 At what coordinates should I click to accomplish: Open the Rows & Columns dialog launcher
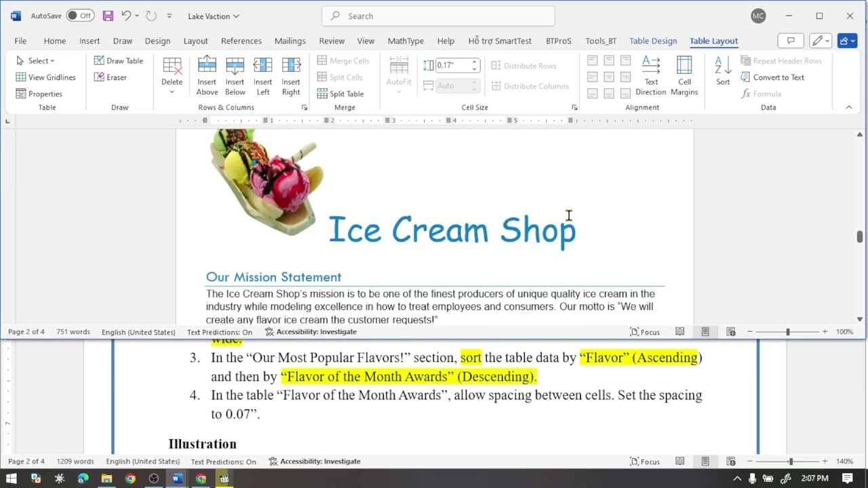[304, 108]
